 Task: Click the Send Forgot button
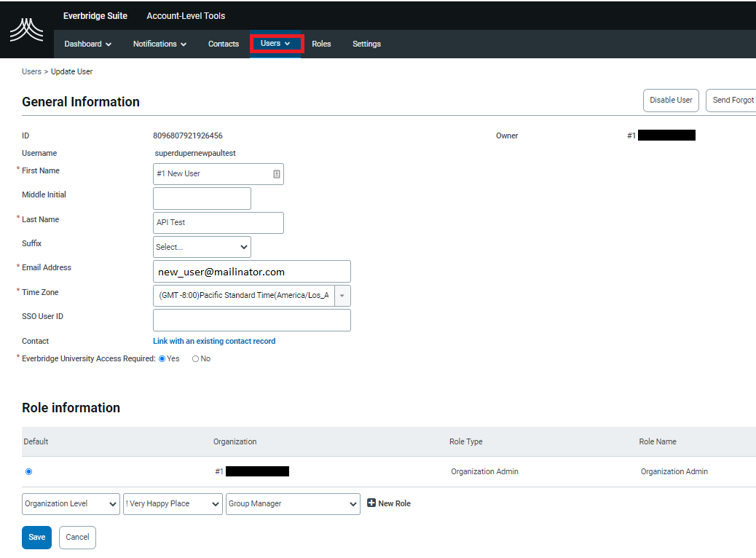731,101
